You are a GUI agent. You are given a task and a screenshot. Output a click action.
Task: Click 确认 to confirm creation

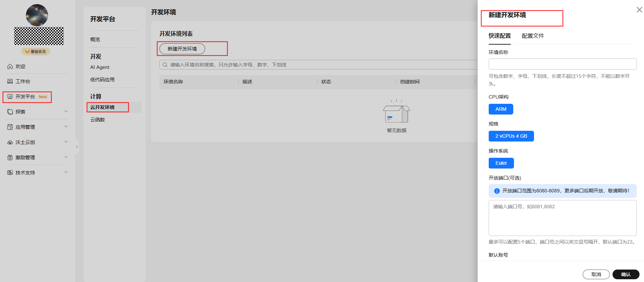[x=626, y=274]
